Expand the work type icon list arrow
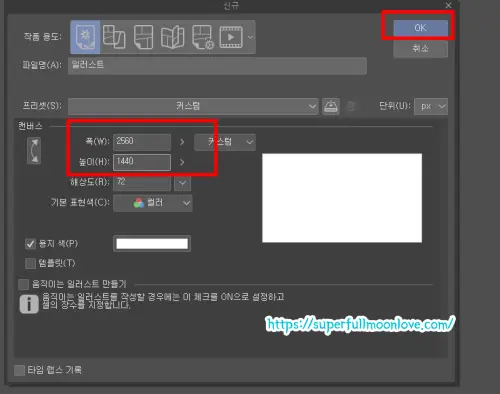 250,37
